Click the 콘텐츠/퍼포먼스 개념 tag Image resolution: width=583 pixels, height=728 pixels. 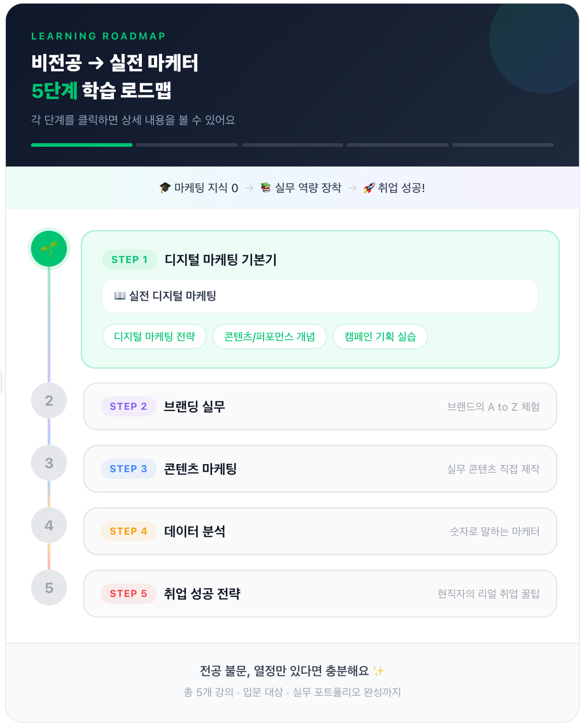point(269,337)
